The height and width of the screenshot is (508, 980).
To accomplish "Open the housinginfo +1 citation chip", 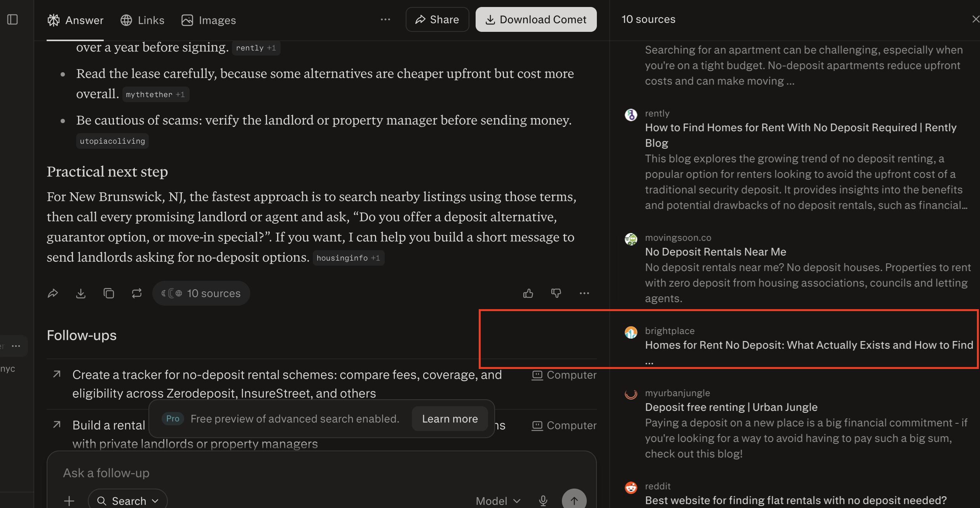I will point(348,258).
